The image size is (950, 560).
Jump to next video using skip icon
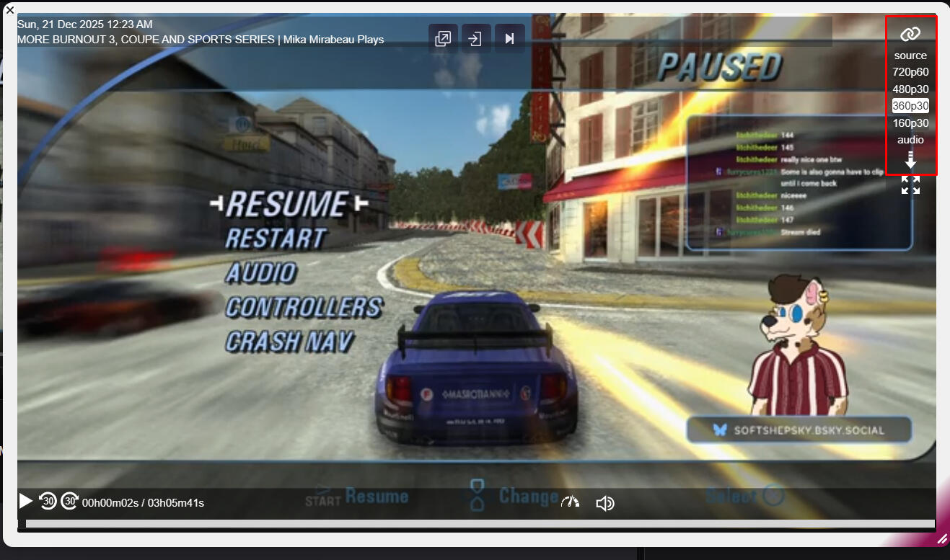coord(509,38)
